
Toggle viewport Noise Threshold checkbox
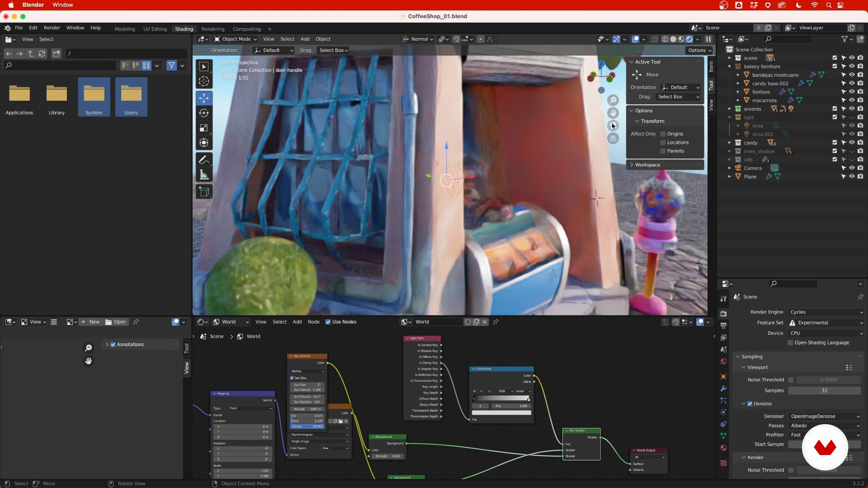(x=791, y=380)
